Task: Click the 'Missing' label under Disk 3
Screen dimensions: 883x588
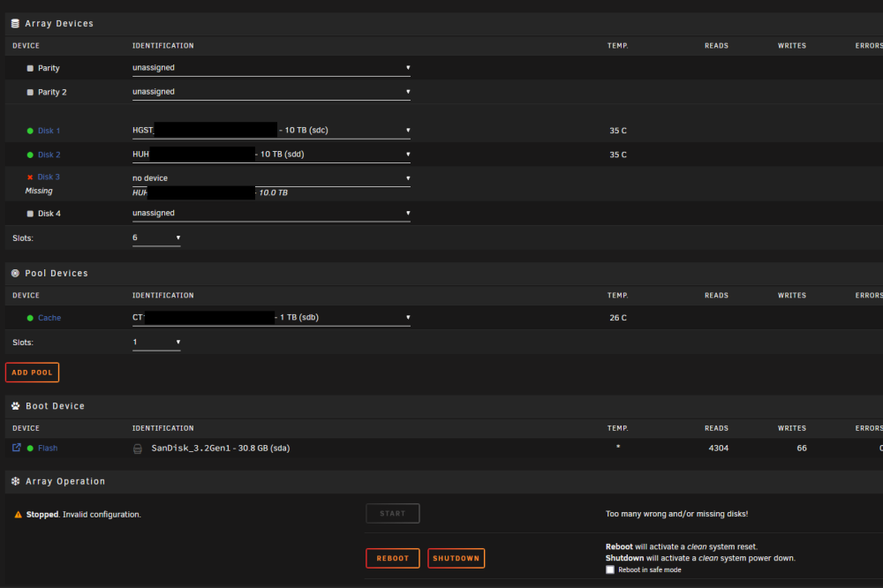Action: click(x=39, y=191)
